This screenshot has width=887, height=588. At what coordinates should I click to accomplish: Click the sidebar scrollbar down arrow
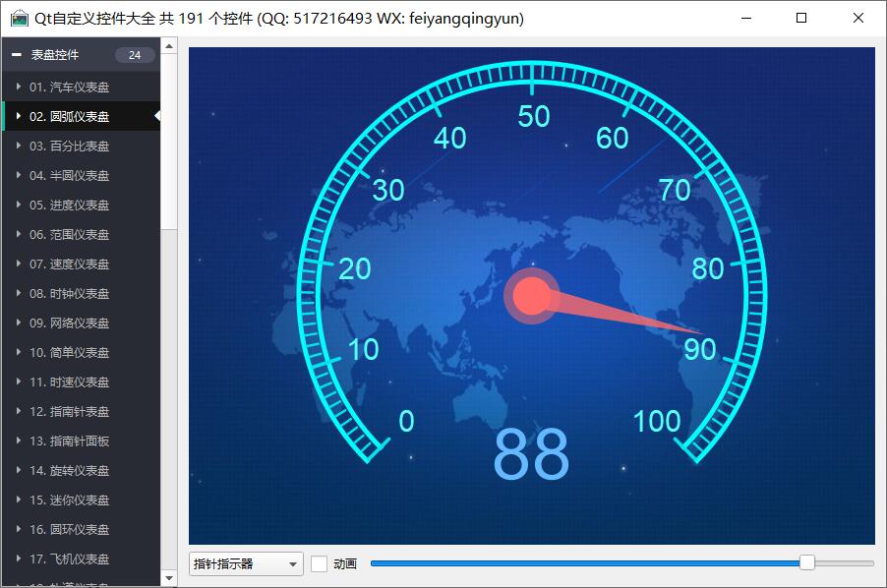(169, 578)
